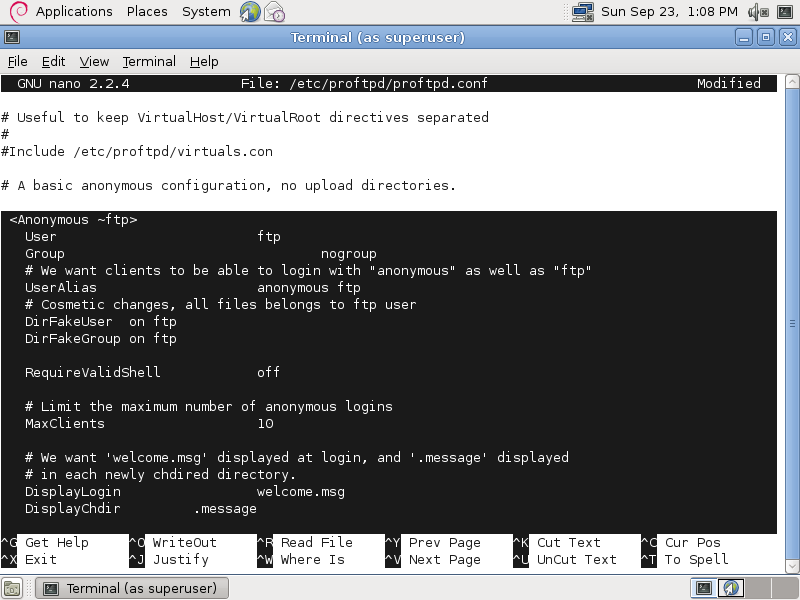Screen dimensions: 800x600
Task: Click the '10' value of MaxClients
Action: coord(265,423)
